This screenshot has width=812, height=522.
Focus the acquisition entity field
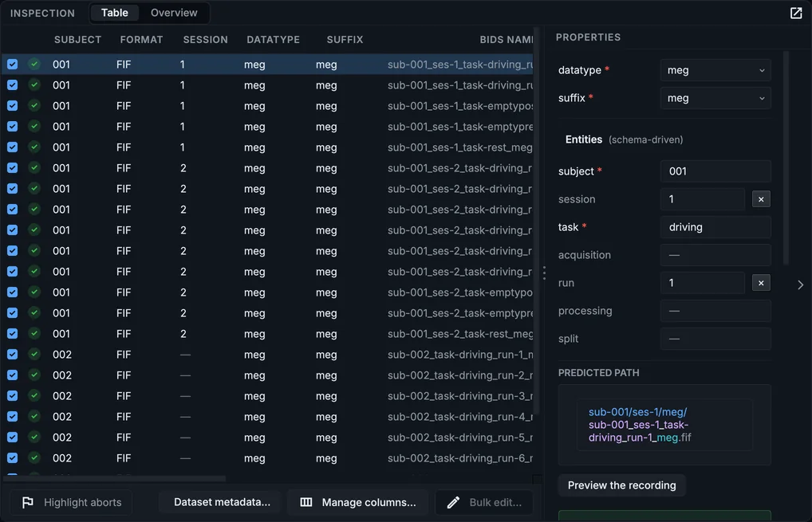[x=715, y=255]
